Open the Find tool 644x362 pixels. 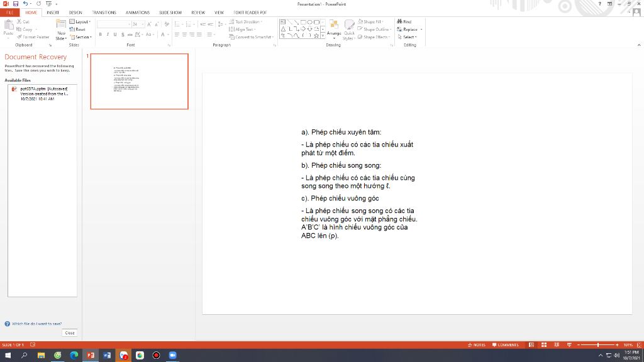tap(404, 21)
